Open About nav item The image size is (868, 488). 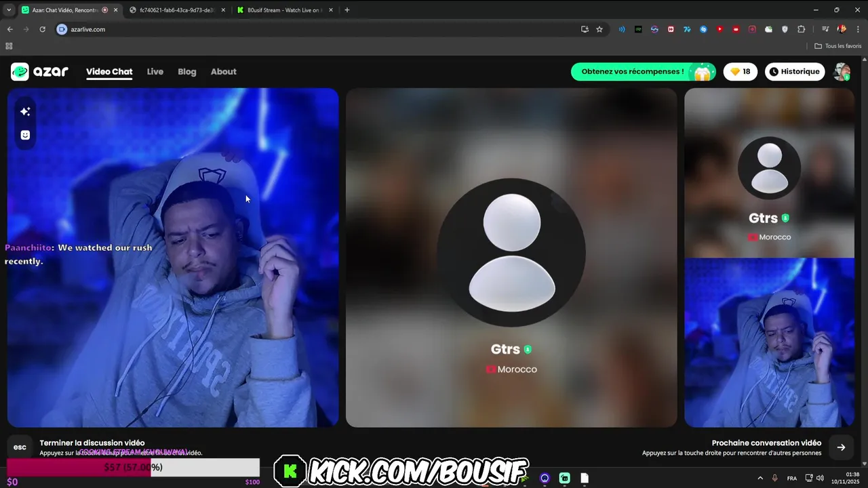[224, 71]
